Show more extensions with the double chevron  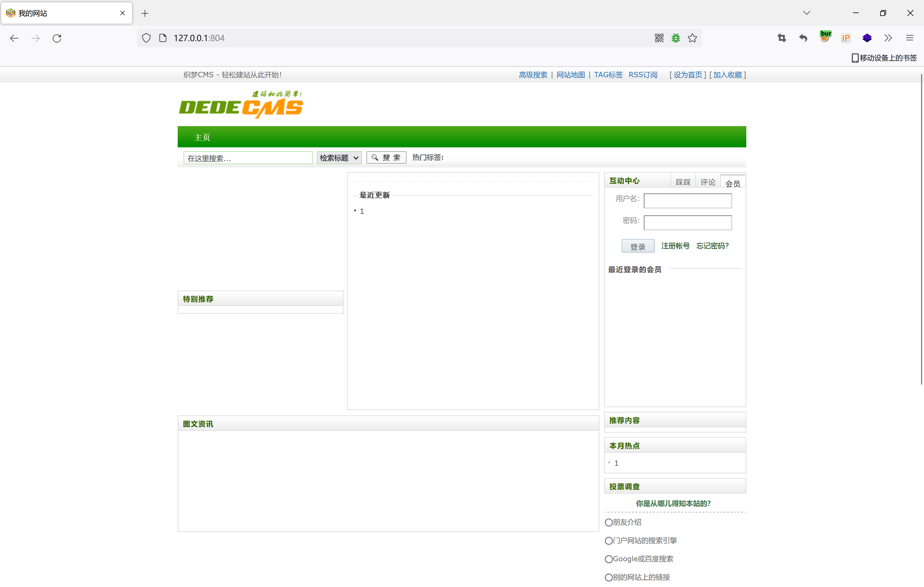(888, 38)
